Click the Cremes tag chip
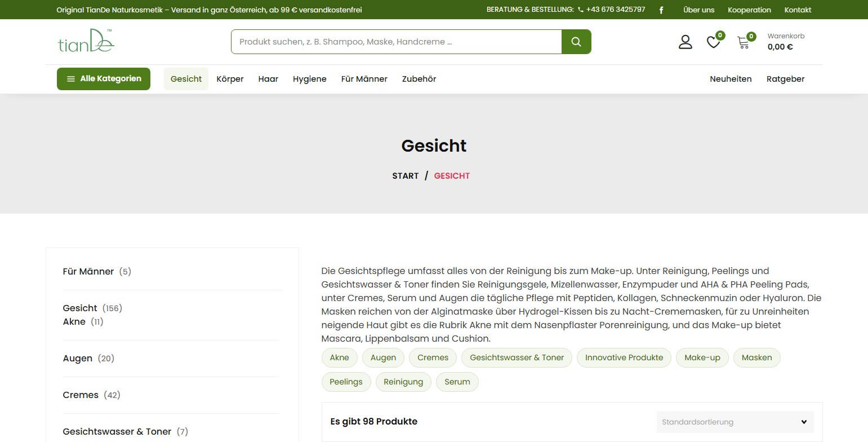This screenshot has height=442, width=868. (x=433, y=357)
